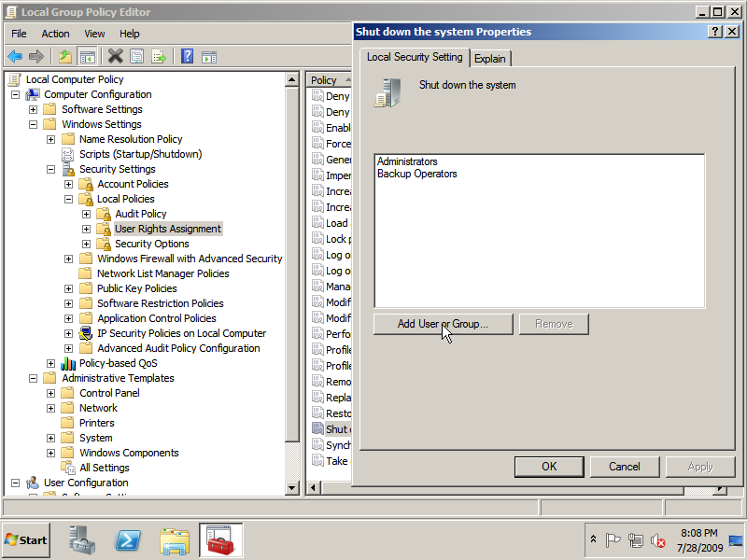Click Add User or Group button
747x560 pixels.
pos(443,324)
